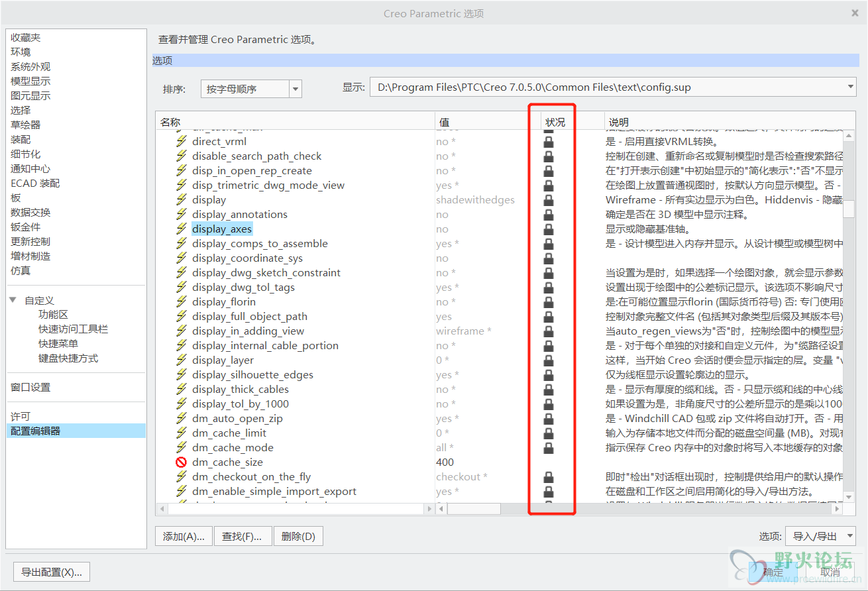Image resolution: width=868 pixels, height=591 pixels.
Task: Select the display_internal_cable_portion option name
Action: [265, 345]
